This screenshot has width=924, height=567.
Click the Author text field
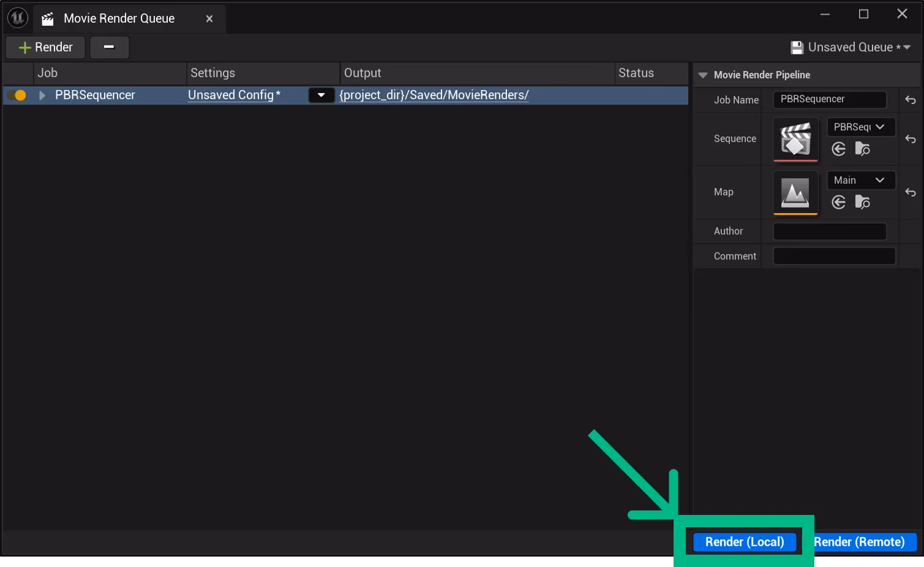click(829, 231)
